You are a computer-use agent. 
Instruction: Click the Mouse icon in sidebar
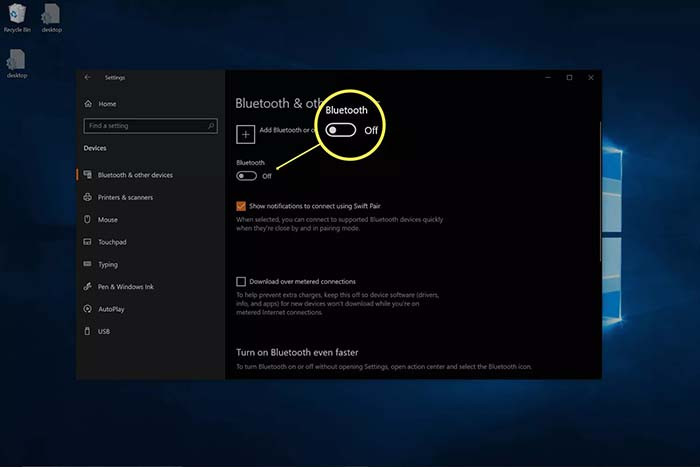[x=88, y=219]
